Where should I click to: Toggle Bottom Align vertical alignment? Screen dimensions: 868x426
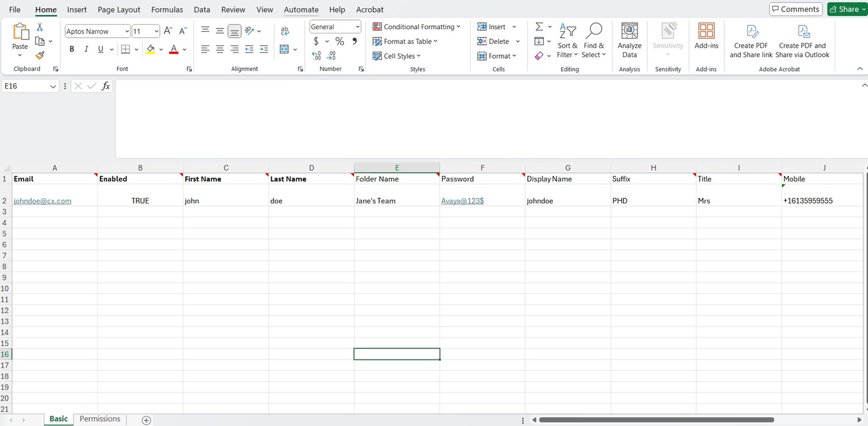(x=234, y=31)
